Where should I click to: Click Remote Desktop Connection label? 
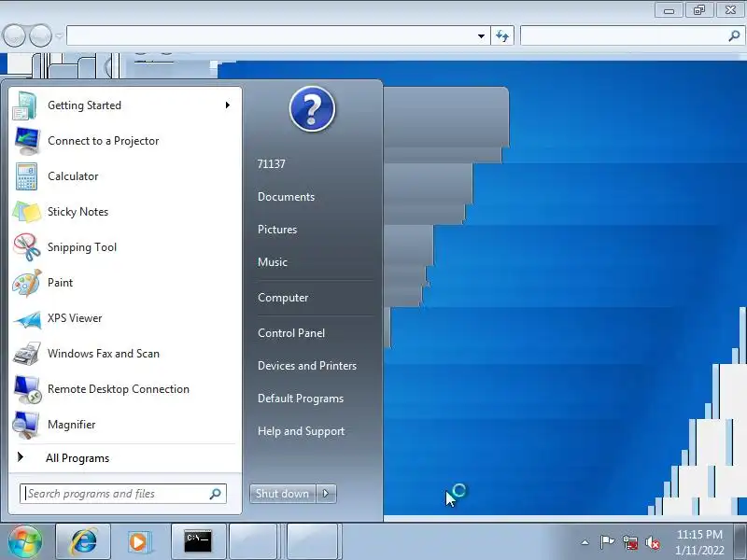pyautogui.click(x=119, y=389)
